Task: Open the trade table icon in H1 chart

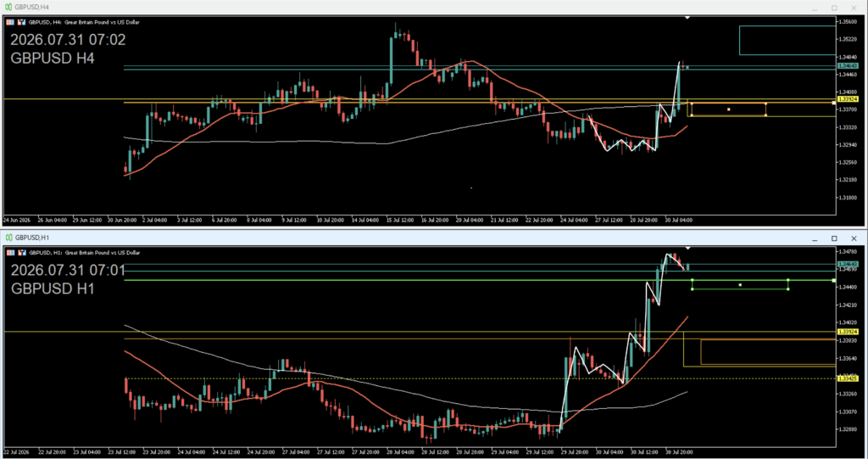Action: coord(10,253)
